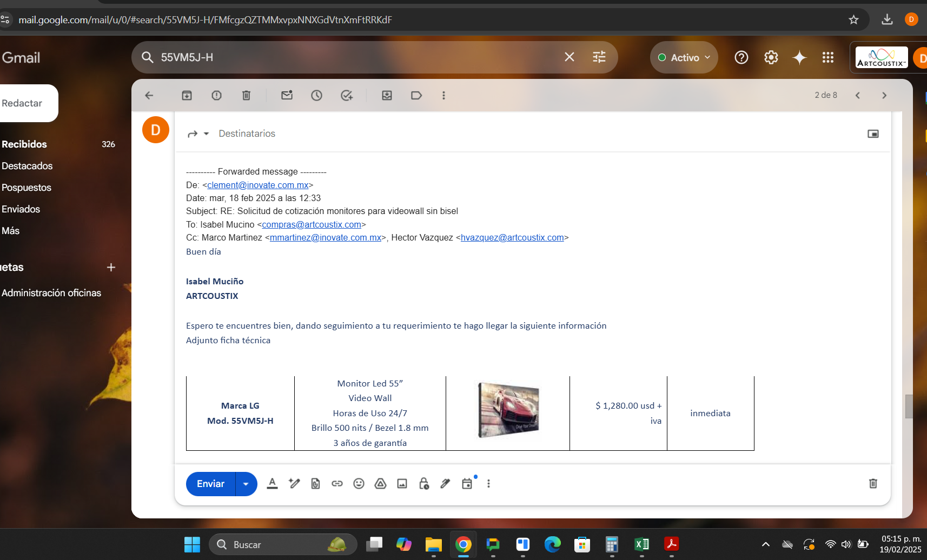Open Pospuestos folder
Image resolution: width=927 pixels, height=560 pixels.
pos(27,188)
